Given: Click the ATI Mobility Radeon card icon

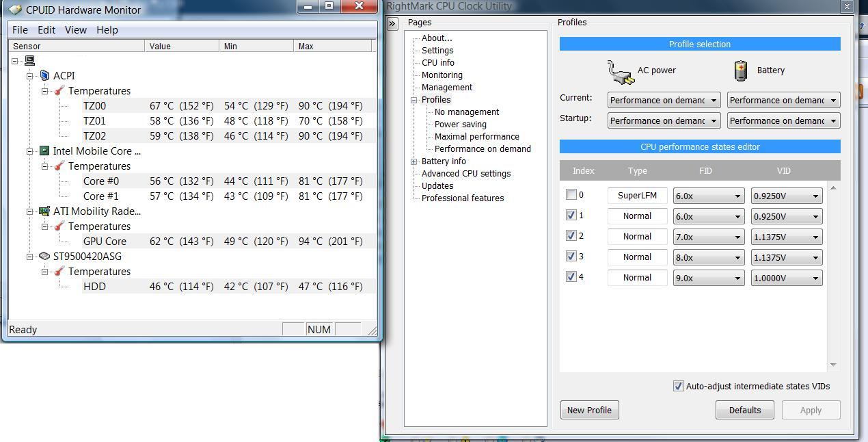Looking at the screenshot, I should pos(44,211).
